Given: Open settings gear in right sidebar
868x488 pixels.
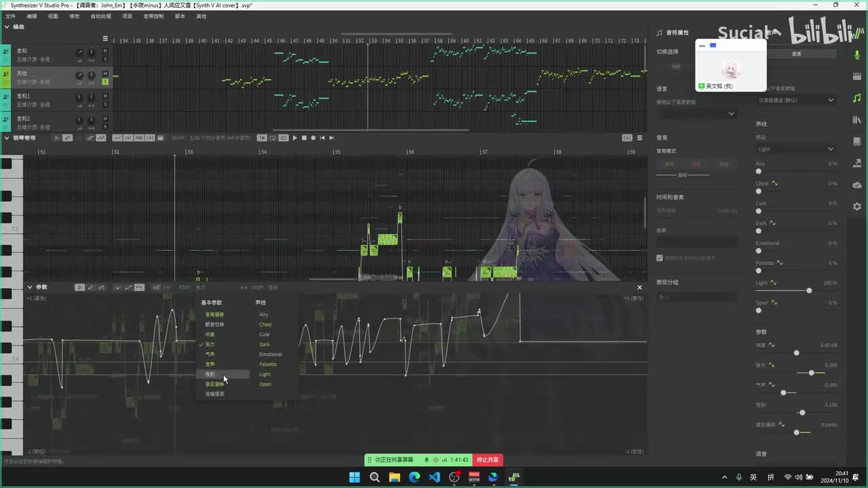Looking at the screenshot, I should pos(857,207).
